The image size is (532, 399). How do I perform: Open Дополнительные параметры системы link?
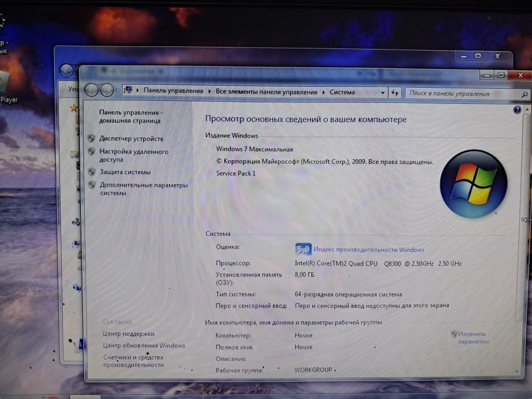[x=144, y=189]
